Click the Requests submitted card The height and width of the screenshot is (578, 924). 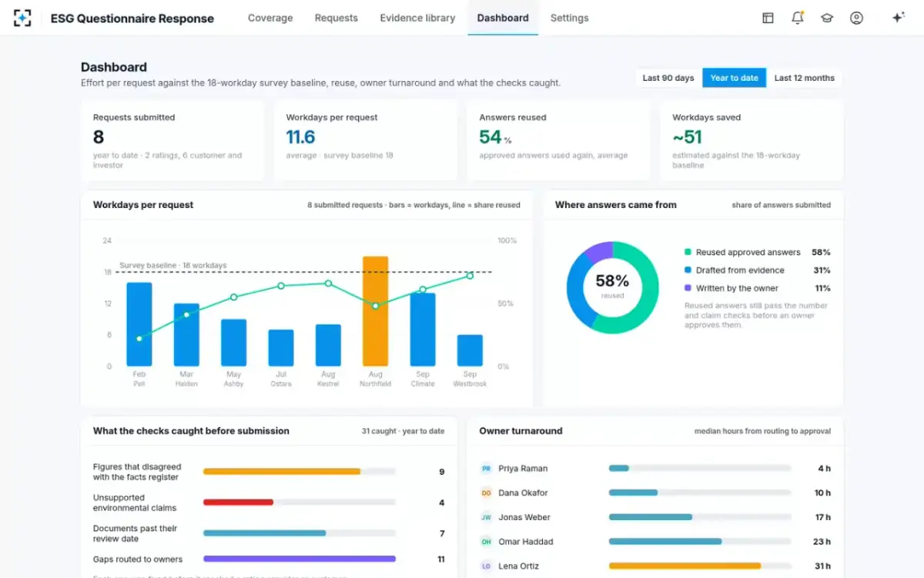(172, 140)
